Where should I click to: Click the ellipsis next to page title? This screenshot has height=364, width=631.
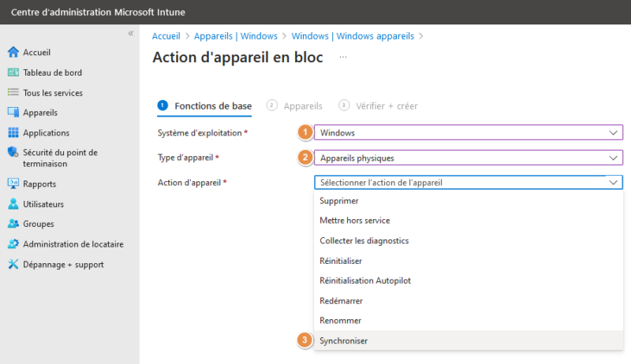342,58
